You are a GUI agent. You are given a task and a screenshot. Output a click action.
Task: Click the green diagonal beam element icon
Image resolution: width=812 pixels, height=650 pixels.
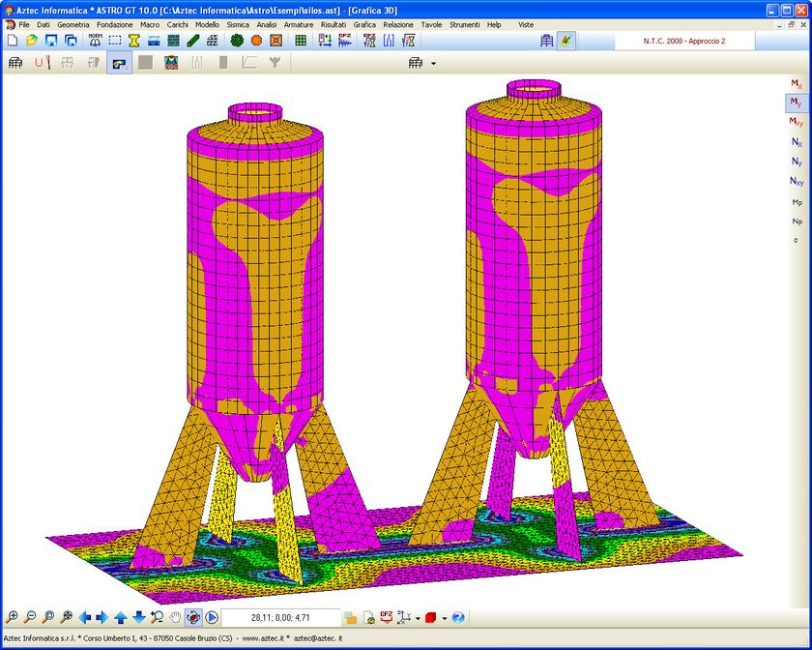point(193,41)
